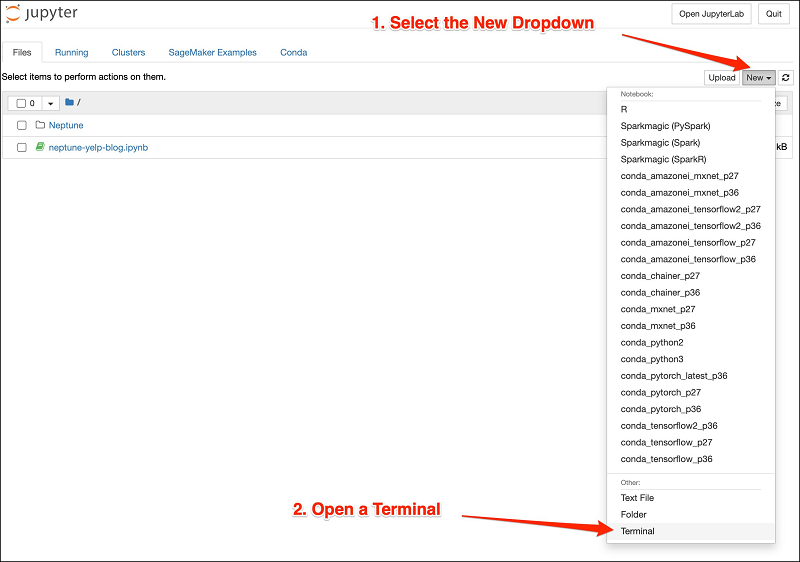Screen dimensions: 800x562
Task: Click the root folder icon in breadcrumb
Action: coord(69,102)
